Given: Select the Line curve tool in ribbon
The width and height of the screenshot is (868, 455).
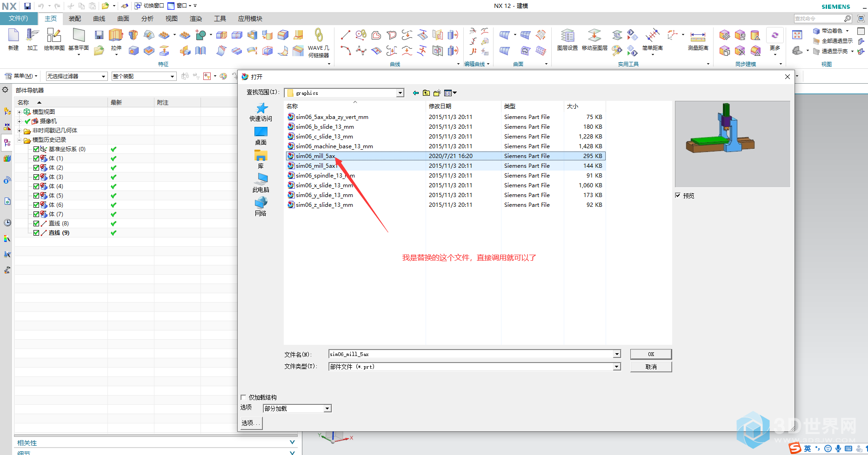Looking at the screenshot, I should tap(345, 35).
